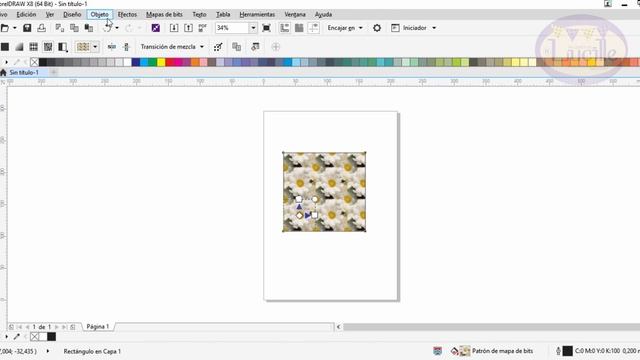Open the Edición menu
The image size is (640, 360).
click(x=26, y=14)
